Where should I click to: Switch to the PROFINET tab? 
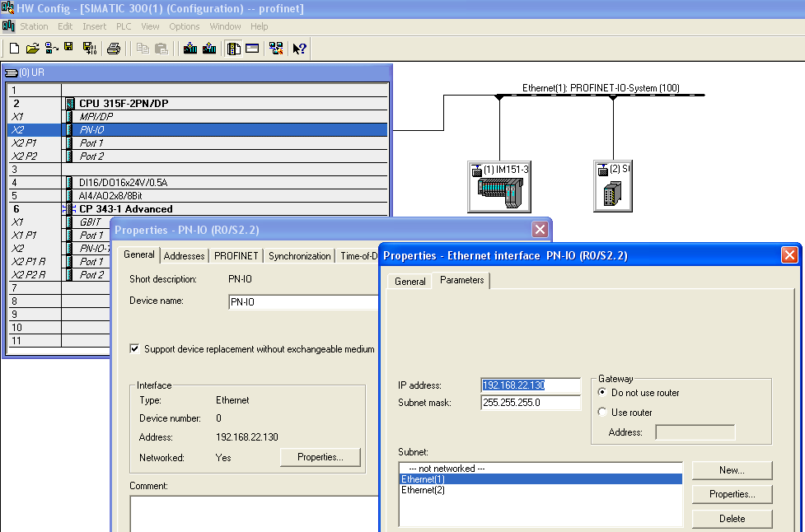(x=236, y=255)
